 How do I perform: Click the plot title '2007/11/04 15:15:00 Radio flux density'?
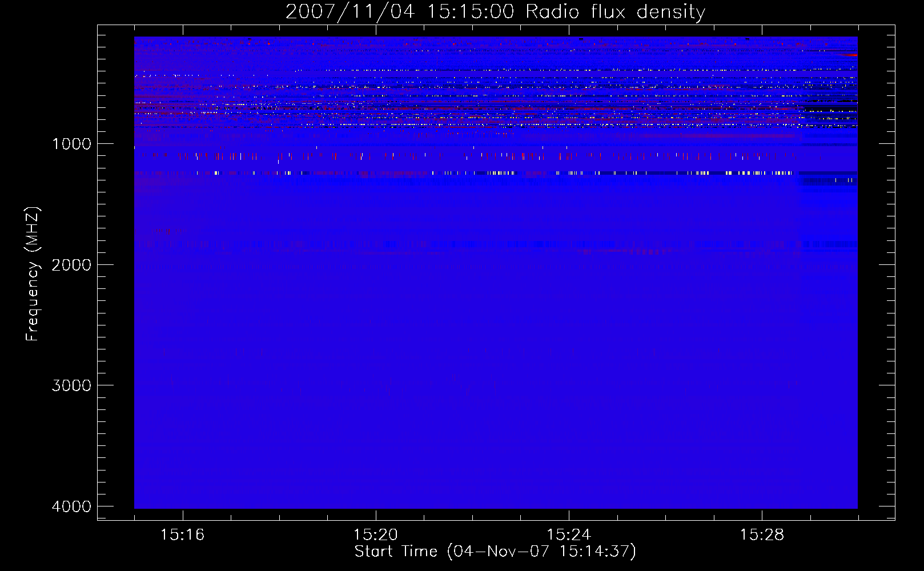495,12
